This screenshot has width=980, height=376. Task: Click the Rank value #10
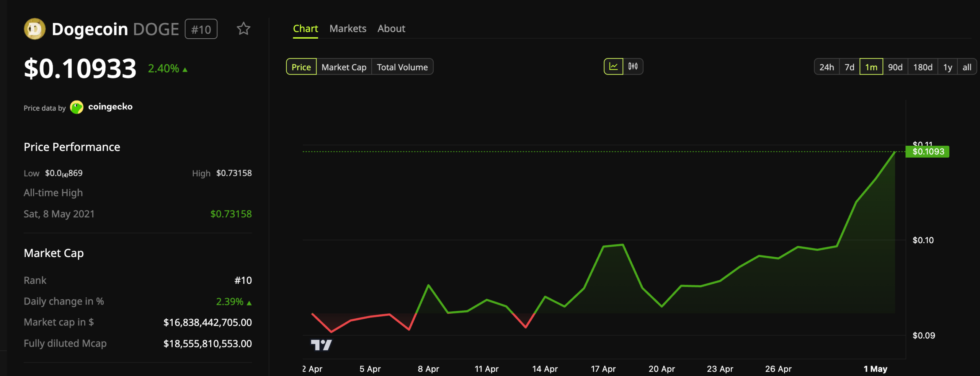click(x=243, y=280)
